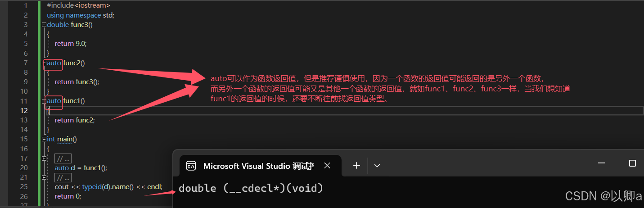Click the console icon in the terminal tab
Image resolution: width=644 pixels, height=208 pixels.
click(191, 166)
